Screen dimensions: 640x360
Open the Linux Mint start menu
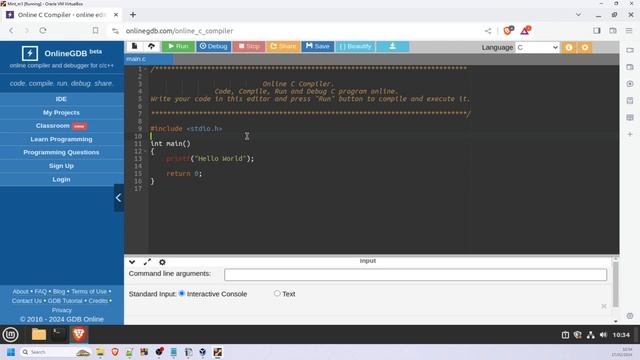click(10, 335)
